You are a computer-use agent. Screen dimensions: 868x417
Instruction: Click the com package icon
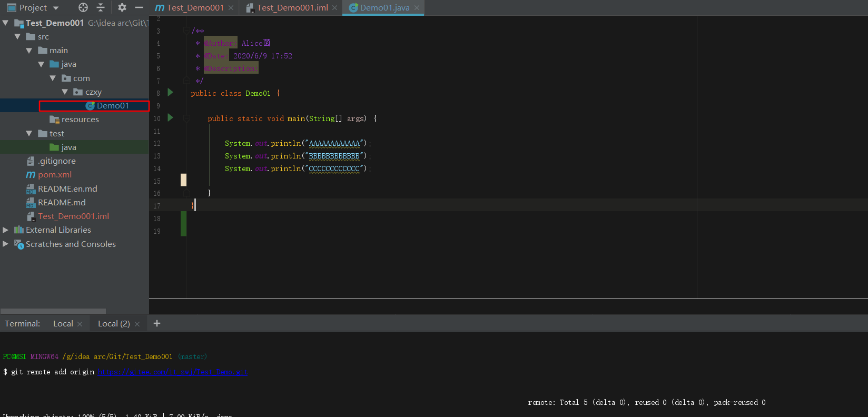66,78
